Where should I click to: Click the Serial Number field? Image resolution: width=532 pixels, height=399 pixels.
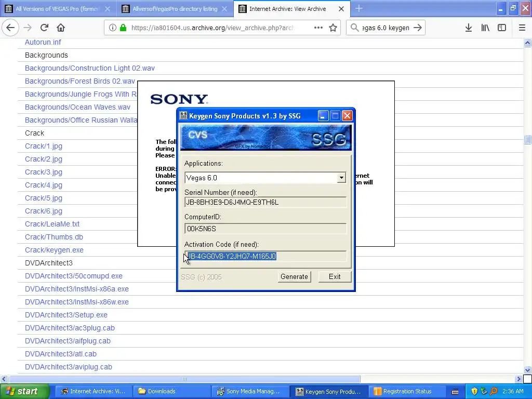point(265,202)
